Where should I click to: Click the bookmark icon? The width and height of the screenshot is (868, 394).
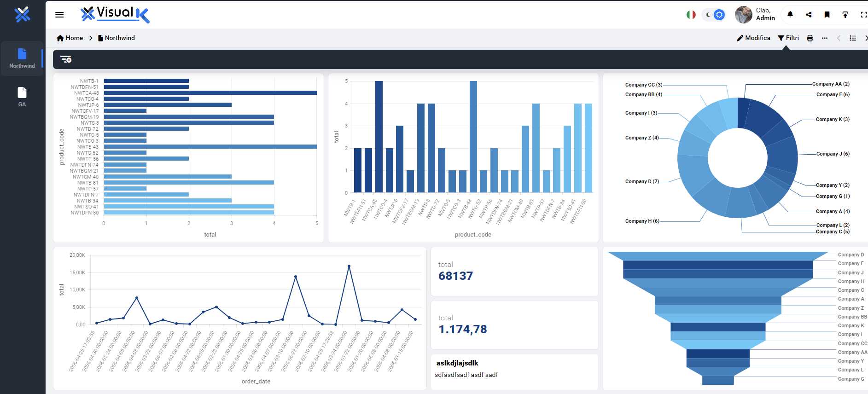click(x=827, y=15)
